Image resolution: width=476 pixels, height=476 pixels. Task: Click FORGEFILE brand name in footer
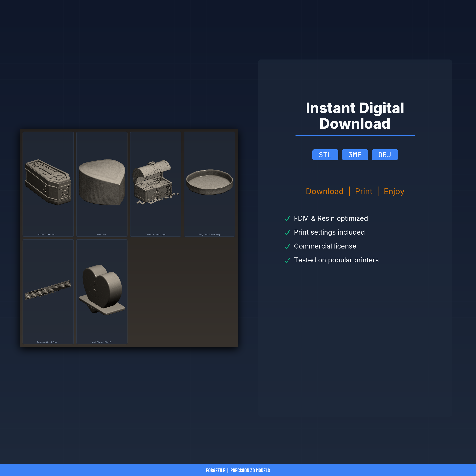[x=215, y=470]
